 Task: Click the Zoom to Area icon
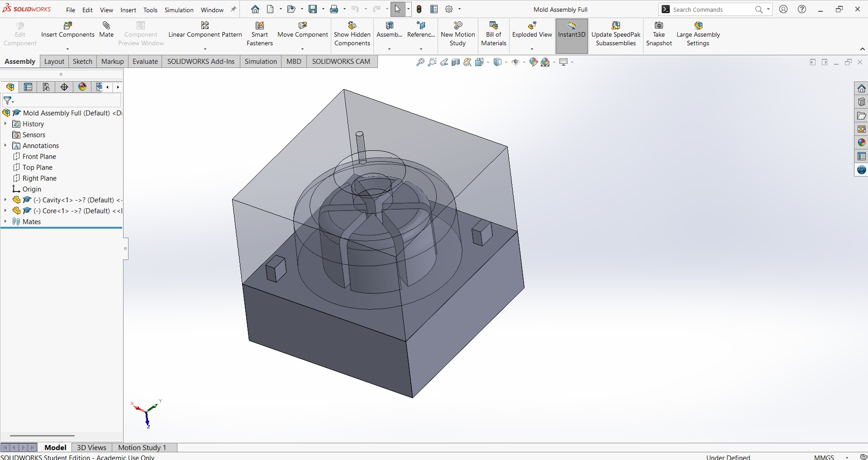[432, 62]
